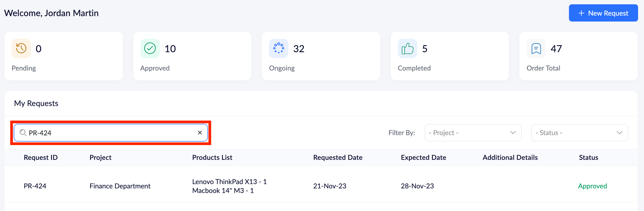Click the Ongoing dotted circle icon
Image resolution: width=644 pixels, height=211 pixels.
(278, 49)
